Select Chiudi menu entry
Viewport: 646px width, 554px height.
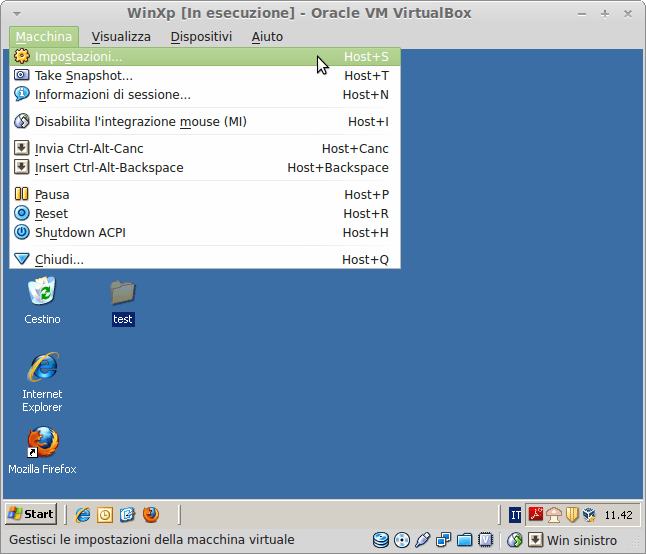pos(205,259)
